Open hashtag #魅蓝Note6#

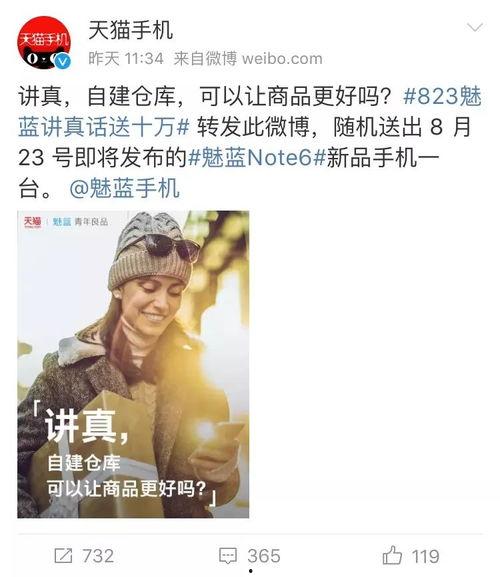(x=257, y=157)
